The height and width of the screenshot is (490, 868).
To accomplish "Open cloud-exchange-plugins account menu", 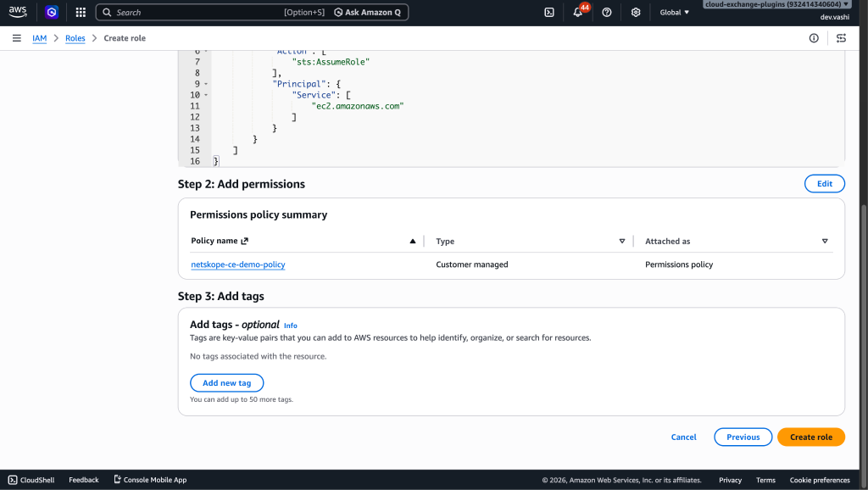I will pyautogui.click(x=777, y=4).
